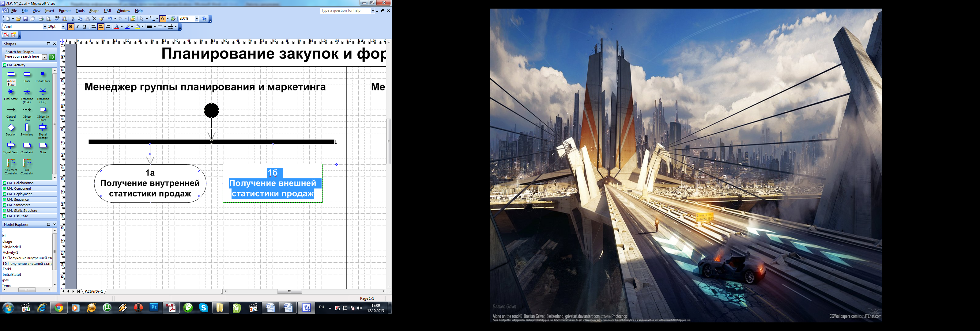
Task: Select the Final State shape
Action: (x=11, y=92)
